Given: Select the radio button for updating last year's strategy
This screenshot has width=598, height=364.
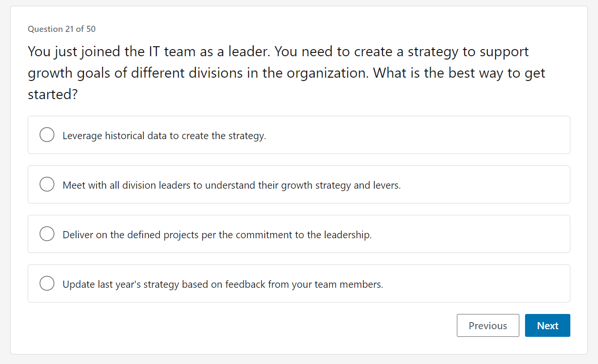Looking at the screenshot, I should pyautogui.click(x=47, y=283).
